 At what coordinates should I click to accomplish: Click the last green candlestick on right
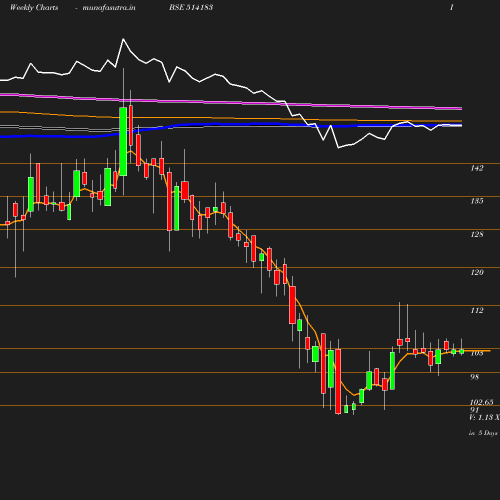tap(462, 351)
